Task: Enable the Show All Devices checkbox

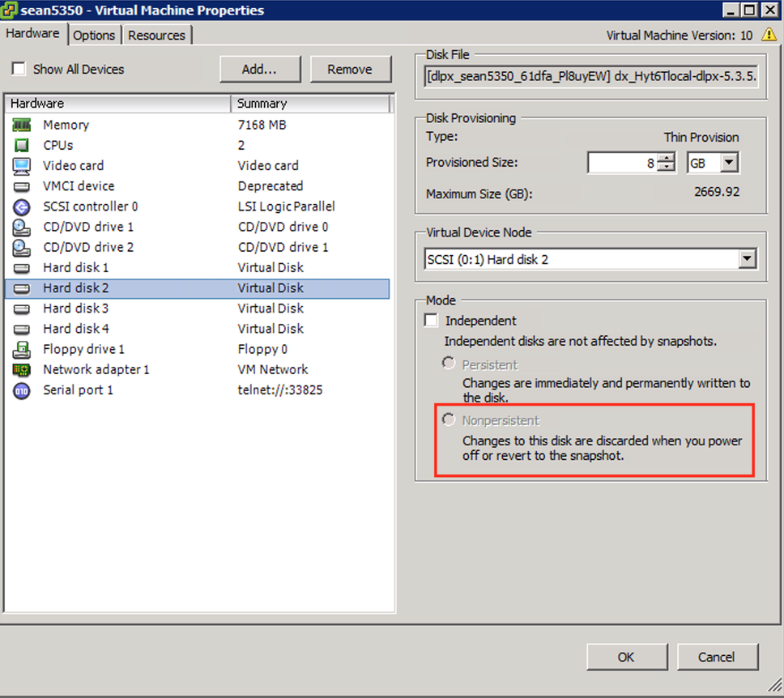Action: coord(19,70)
